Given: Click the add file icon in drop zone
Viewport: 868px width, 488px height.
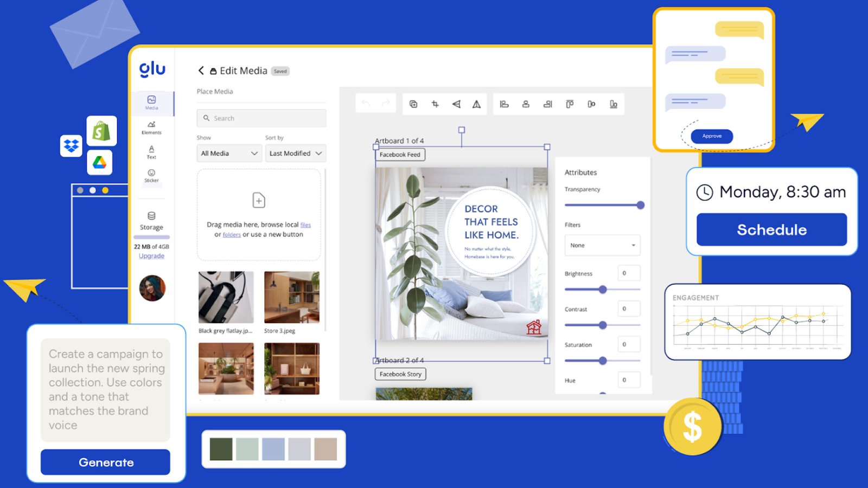Looking at the screenshot, I should (259, 201).
